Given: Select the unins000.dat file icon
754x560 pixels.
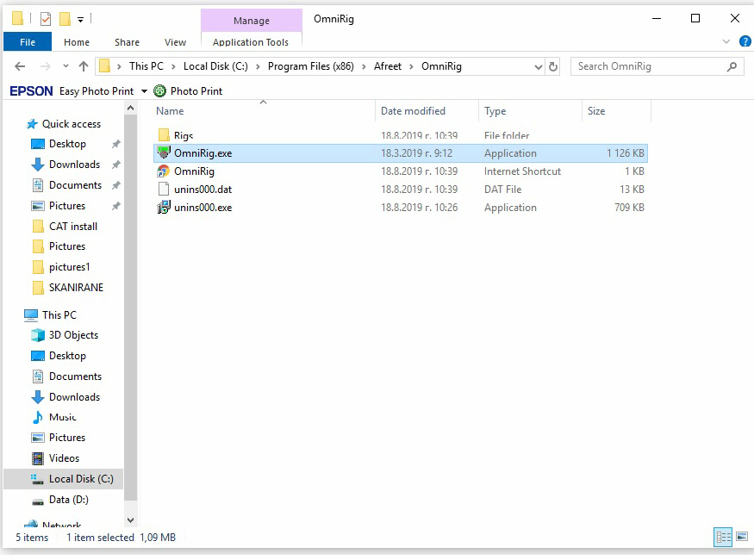Looking at the screenshot, I should (164, 190).
